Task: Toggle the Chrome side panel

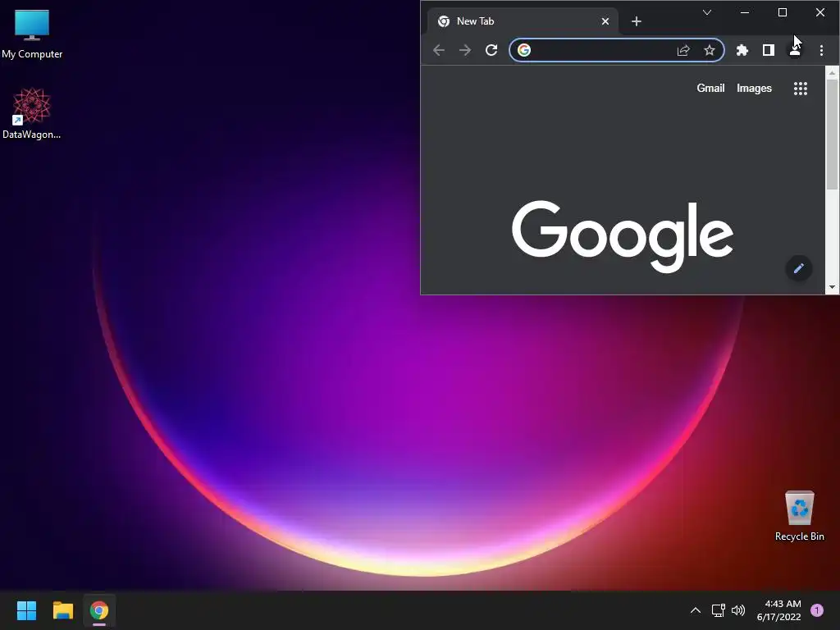Action: point(768,50)
